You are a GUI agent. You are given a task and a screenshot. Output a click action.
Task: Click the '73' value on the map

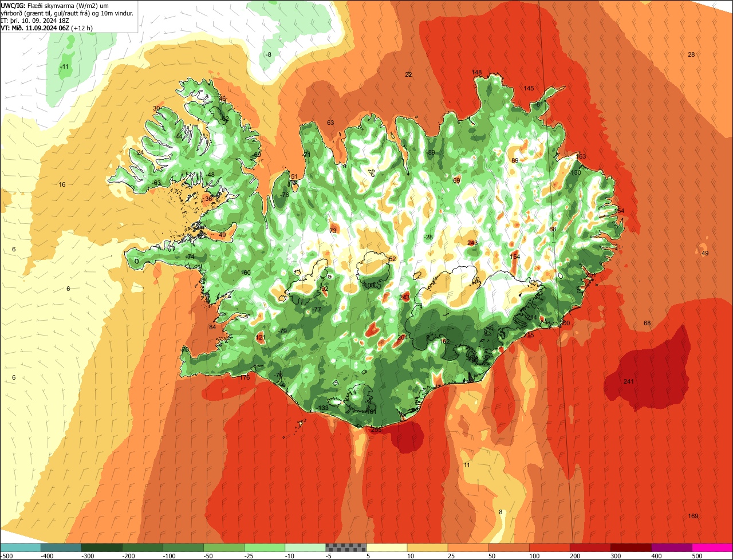tap(333, 231)
